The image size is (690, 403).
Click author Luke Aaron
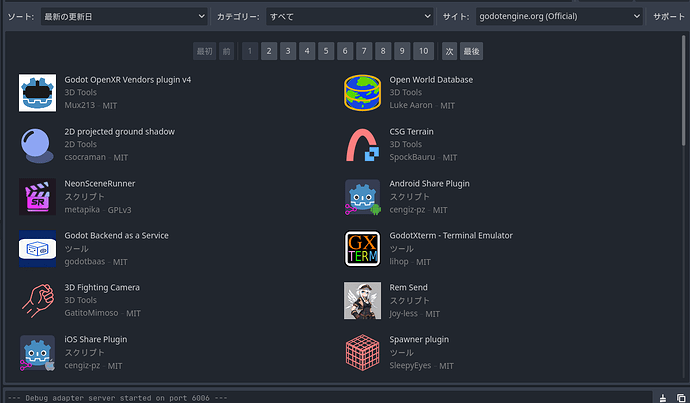click(x=411, y=105)
